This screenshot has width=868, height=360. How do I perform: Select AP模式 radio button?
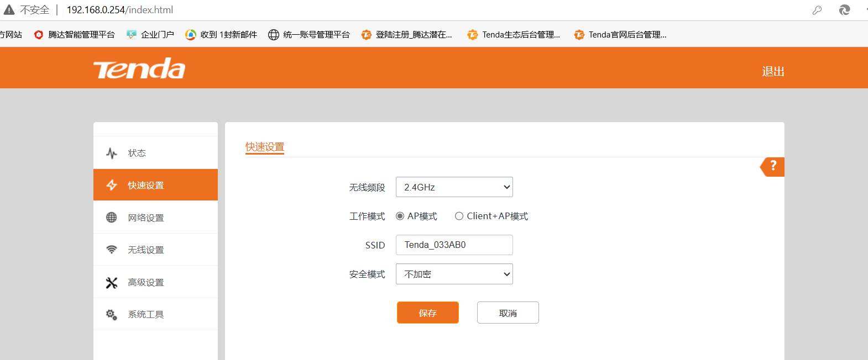pos(400,216)
